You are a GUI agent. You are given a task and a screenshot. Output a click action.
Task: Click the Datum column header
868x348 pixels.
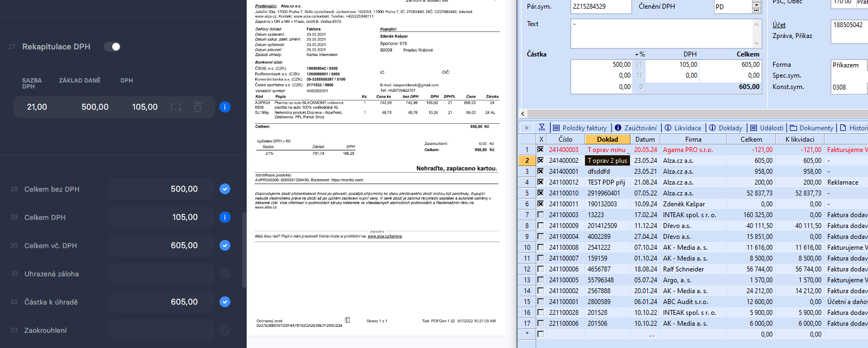[x=645, y=140]
